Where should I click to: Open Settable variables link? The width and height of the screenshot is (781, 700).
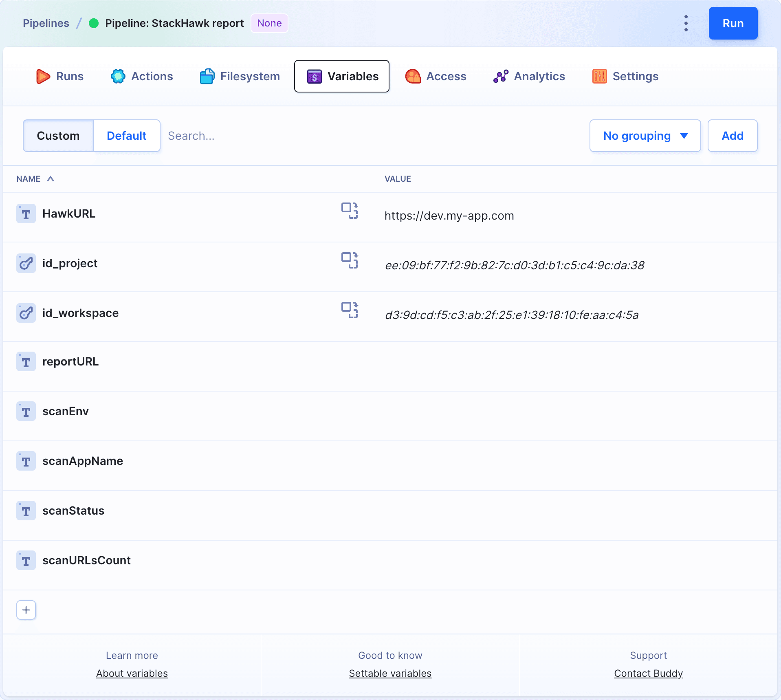click(x=390, y=674)
